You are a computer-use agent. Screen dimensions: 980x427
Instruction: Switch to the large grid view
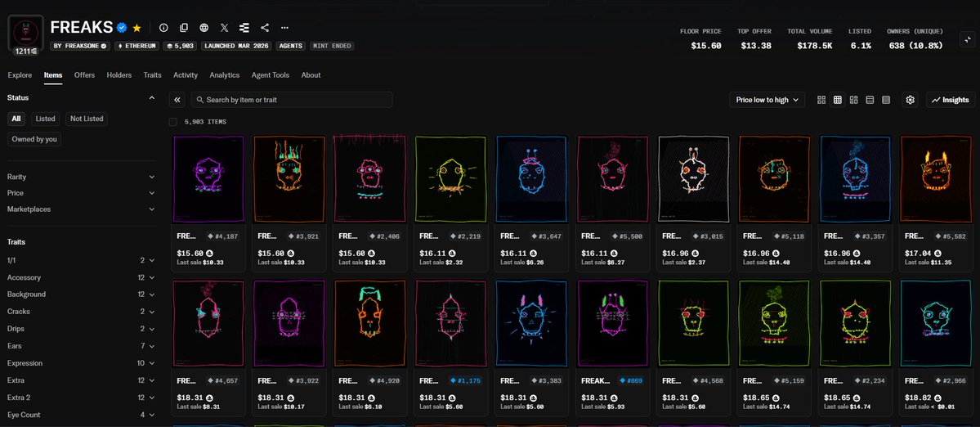821,100
